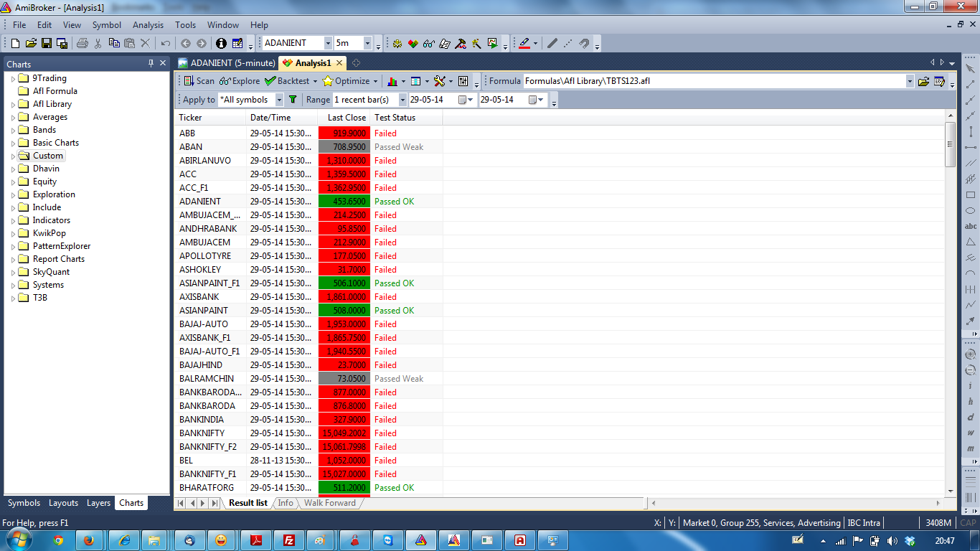Select the PatternExplorer folder

coord(62,246)
